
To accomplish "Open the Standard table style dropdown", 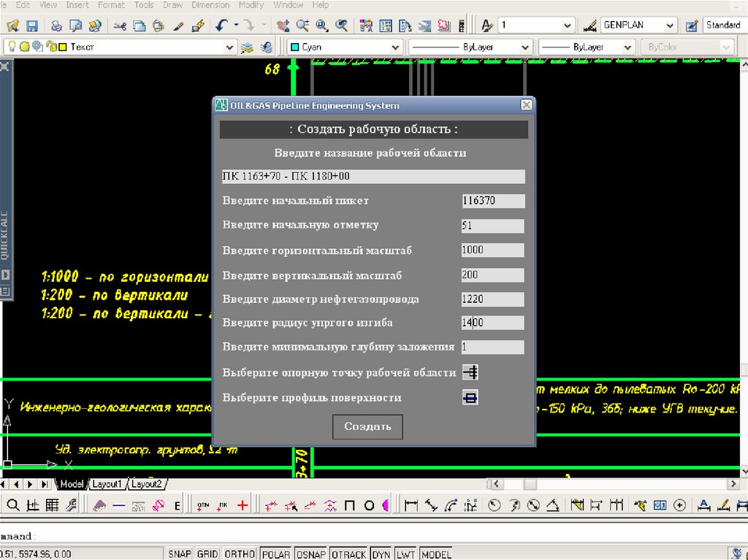I will (x=725, y=26).
